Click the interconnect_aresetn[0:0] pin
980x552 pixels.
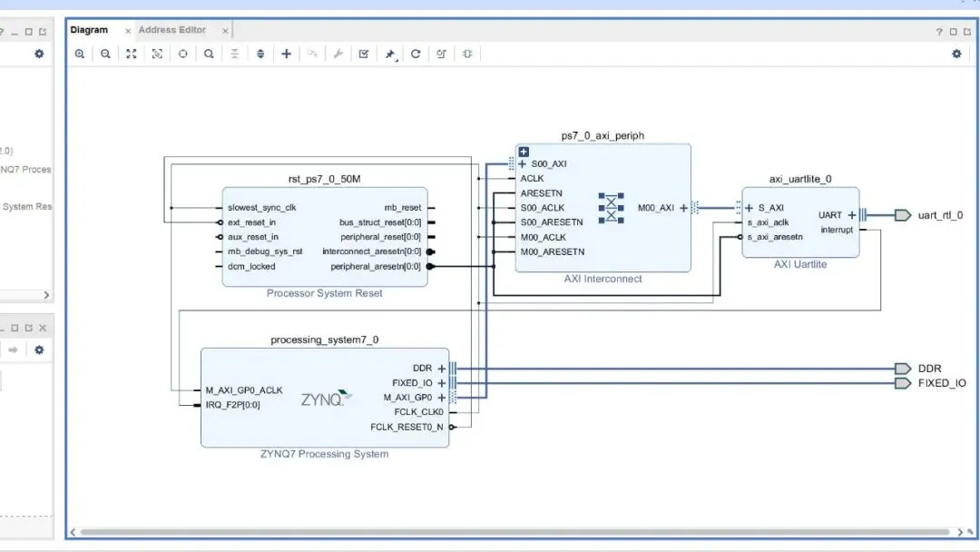coord(372,251)
